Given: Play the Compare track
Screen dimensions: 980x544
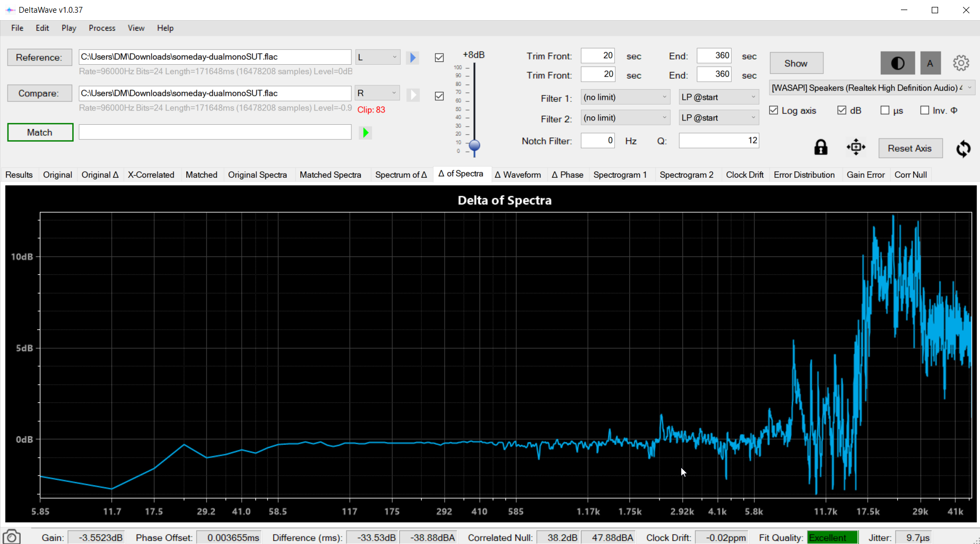Looking at the screenshot, I should click(x=413, y=95).
